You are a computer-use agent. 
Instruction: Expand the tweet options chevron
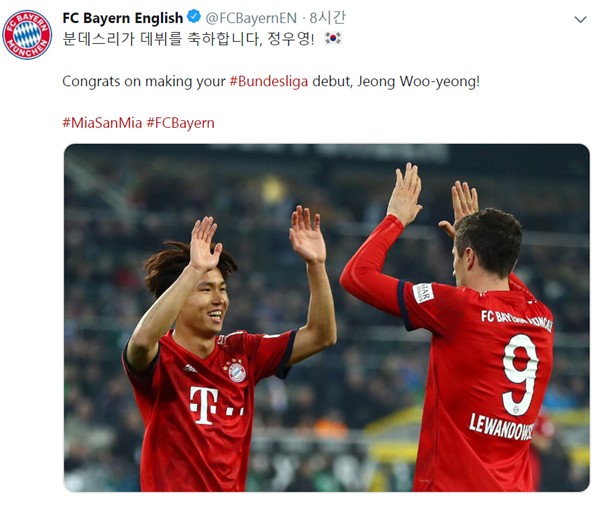click(580, 20)
